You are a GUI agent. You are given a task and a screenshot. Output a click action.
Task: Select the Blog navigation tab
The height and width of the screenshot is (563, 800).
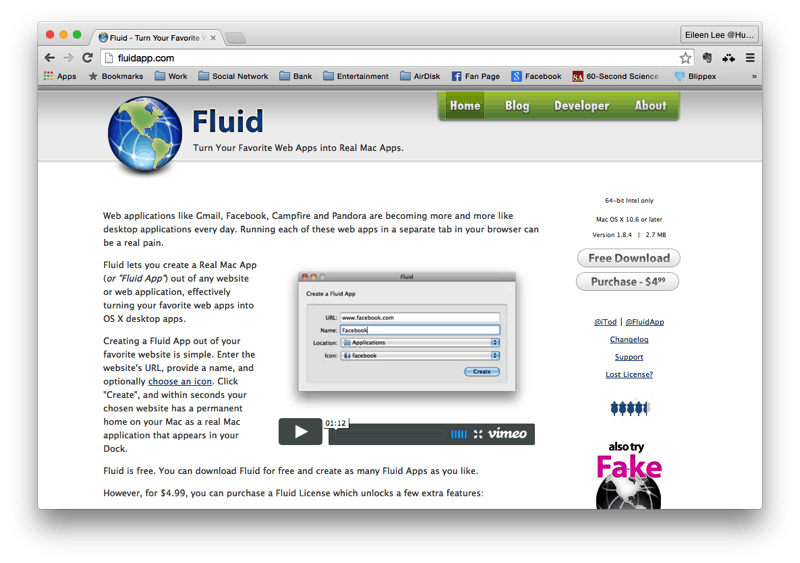click(517, 106)
